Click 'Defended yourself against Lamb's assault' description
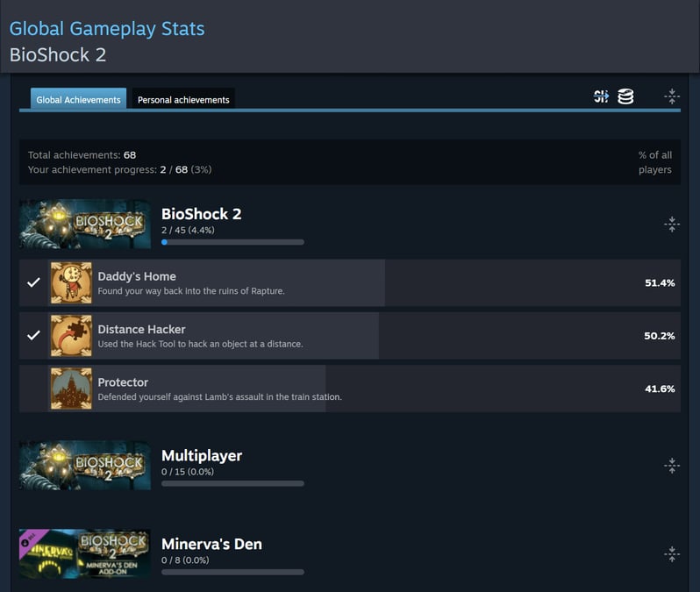This screenshot has height=592, width=700. coord(219,397)
